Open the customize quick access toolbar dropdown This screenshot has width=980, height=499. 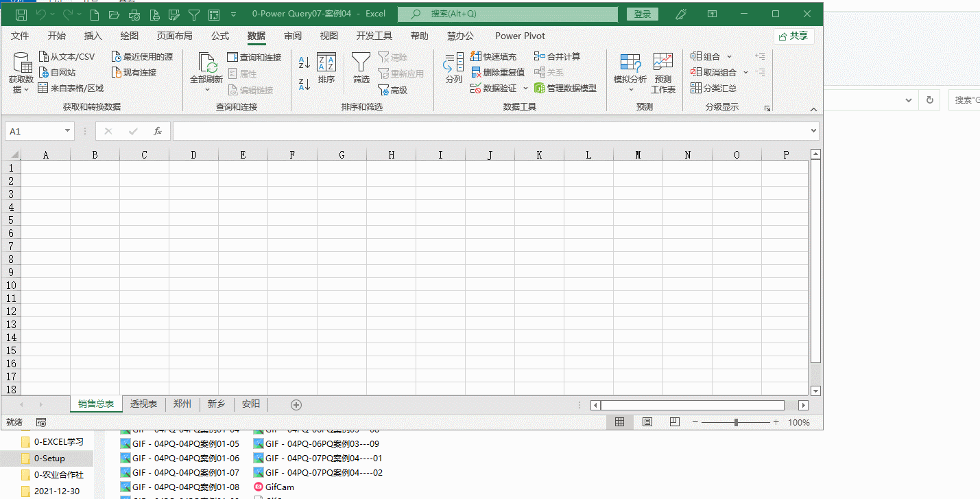click(234, 14)
